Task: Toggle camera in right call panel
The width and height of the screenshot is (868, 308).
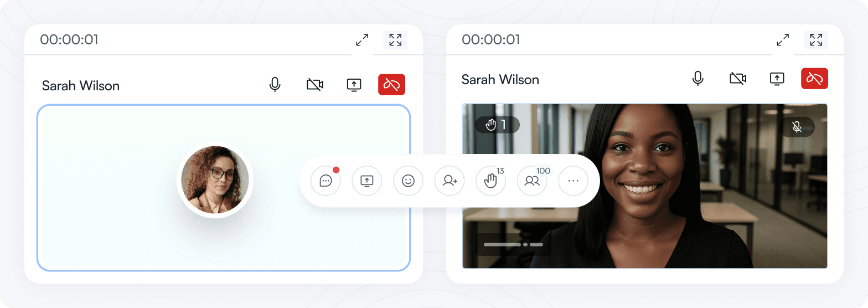Action: (738, 79)
